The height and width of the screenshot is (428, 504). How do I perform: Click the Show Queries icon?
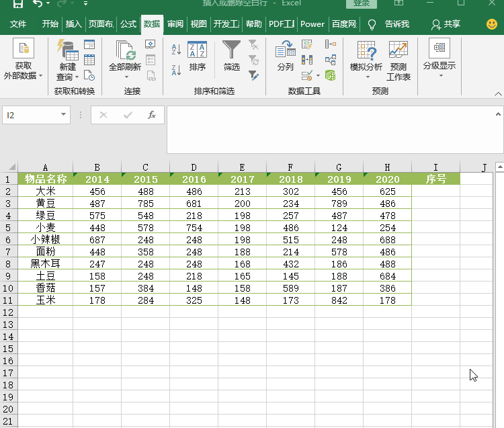coord(89,44)
